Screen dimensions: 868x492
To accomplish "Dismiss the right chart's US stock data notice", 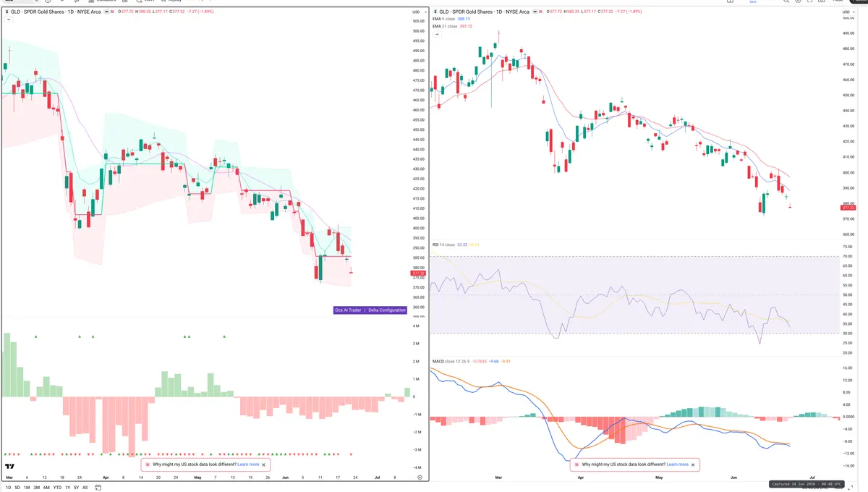I will (694, 465).
